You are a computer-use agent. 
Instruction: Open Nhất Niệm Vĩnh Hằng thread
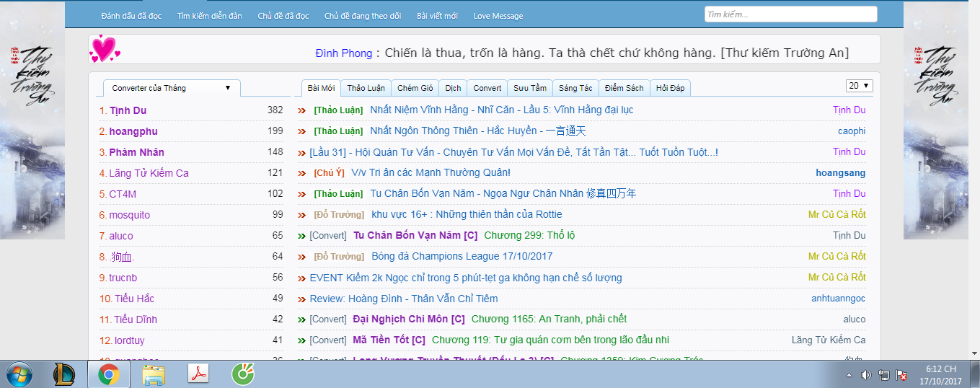tap(501, 110)
